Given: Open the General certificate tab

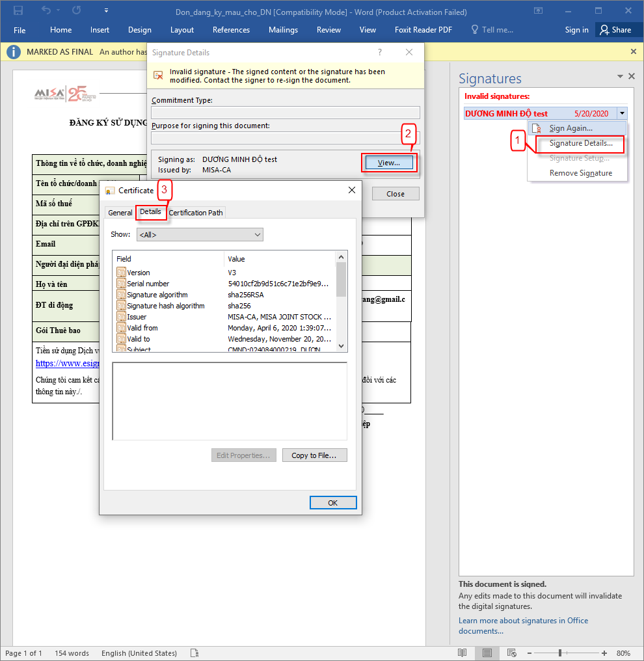Looking at the screenshot, I should 120,213.
